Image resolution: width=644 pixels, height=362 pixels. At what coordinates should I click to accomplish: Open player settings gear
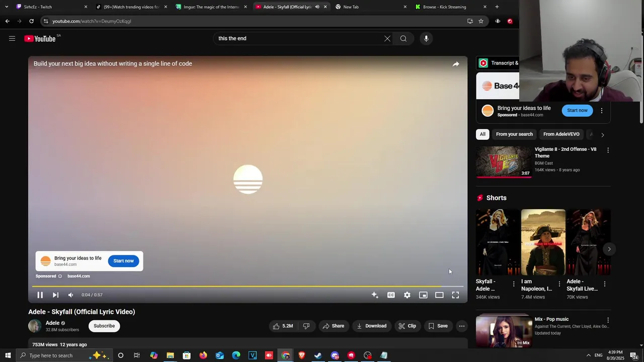click(407, 295)
